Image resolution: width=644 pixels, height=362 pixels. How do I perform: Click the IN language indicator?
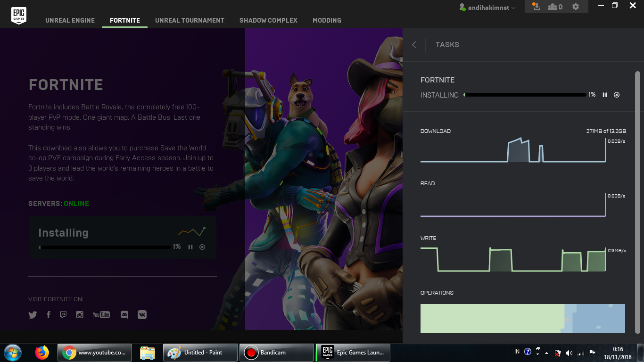pyautogui.click(x=517, y=352)
